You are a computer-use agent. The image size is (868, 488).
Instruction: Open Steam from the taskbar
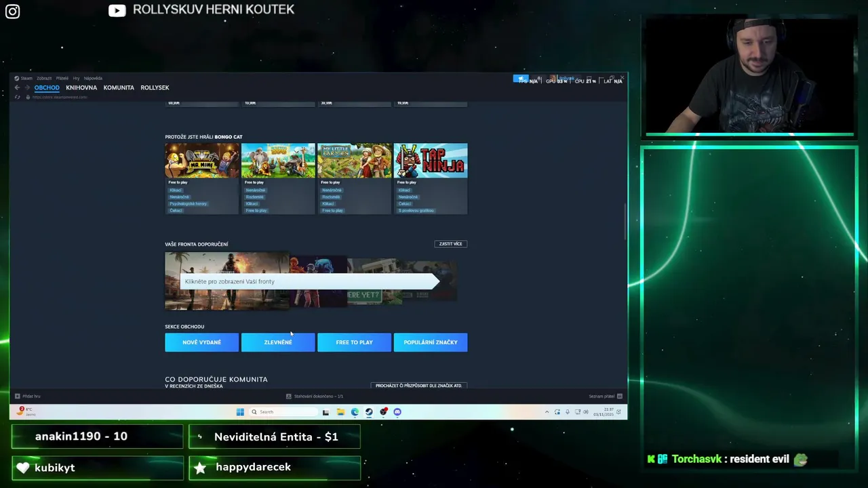(x=369, y=411)
